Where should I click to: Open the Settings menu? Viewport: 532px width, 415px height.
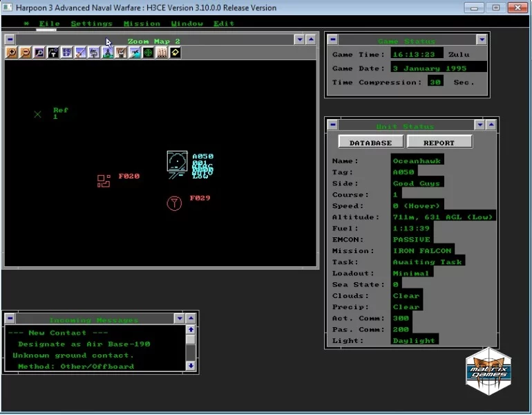(91, 24)
